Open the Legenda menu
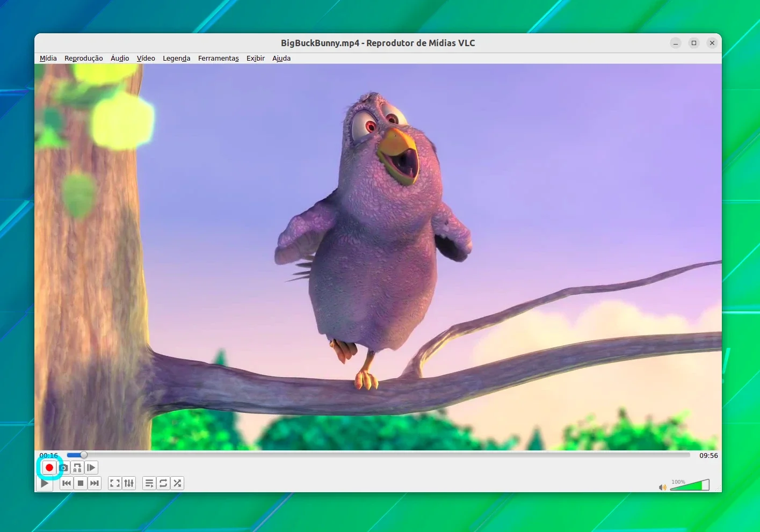The image size is (760, 532). (177, 58)
